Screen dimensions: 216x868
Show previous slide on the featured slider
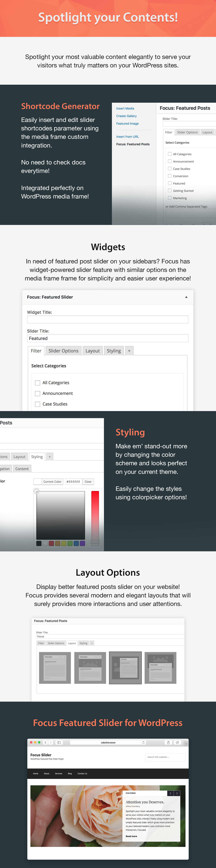tap(170, 794)
